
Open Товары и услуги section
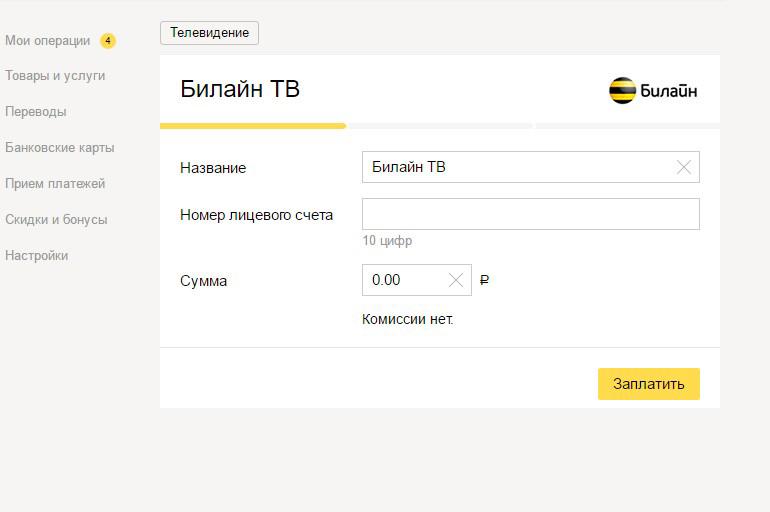55,76
